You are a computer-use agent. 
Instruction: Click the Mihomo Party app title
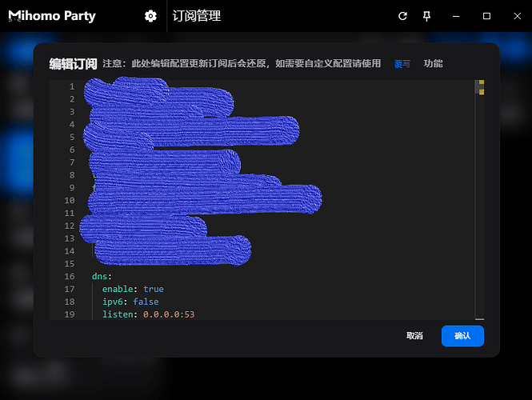point(52,16)
